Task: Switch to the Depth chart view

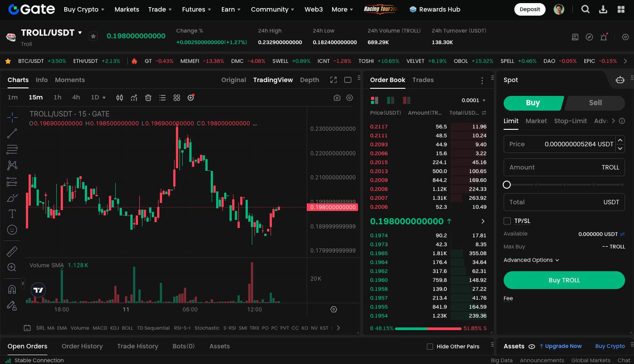Action: pos(309,80)
